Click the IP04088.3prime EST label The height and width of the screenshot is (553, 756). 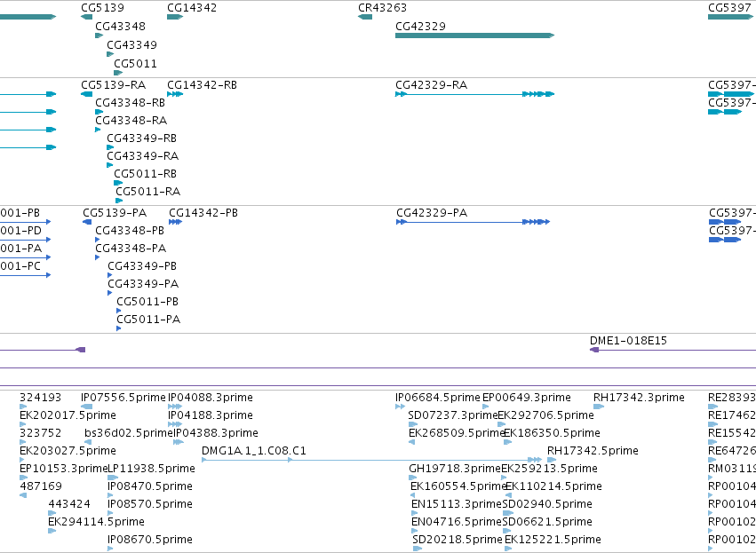pos(211,398)
